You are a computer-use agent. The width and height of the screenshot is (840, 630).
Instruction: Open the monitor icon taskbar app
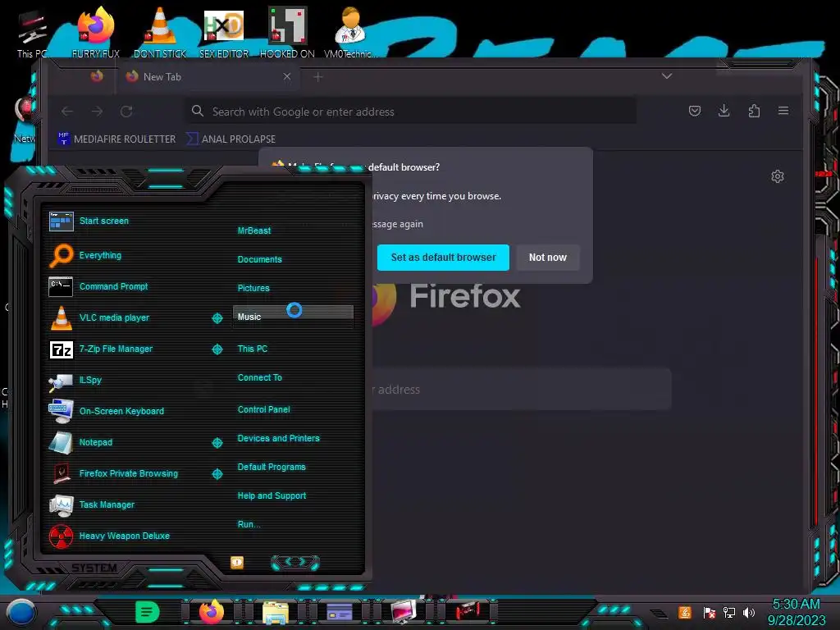pyautogui.click(x=404, y=612)
